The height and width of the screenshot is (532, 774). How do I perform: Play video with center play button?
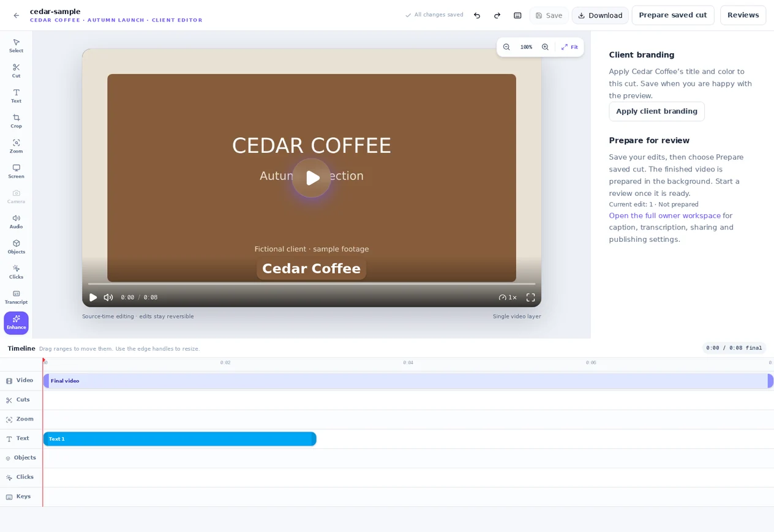point(312,178)
